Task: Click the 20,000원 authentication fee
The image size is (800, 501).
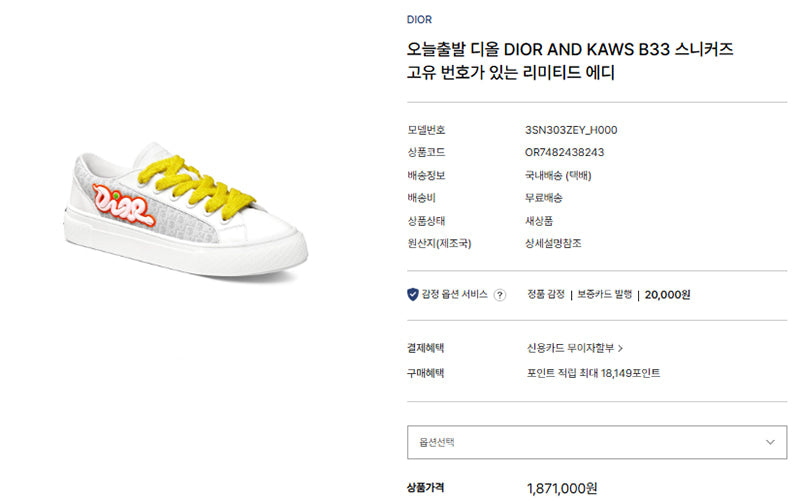Action: (x=667, y=295)
